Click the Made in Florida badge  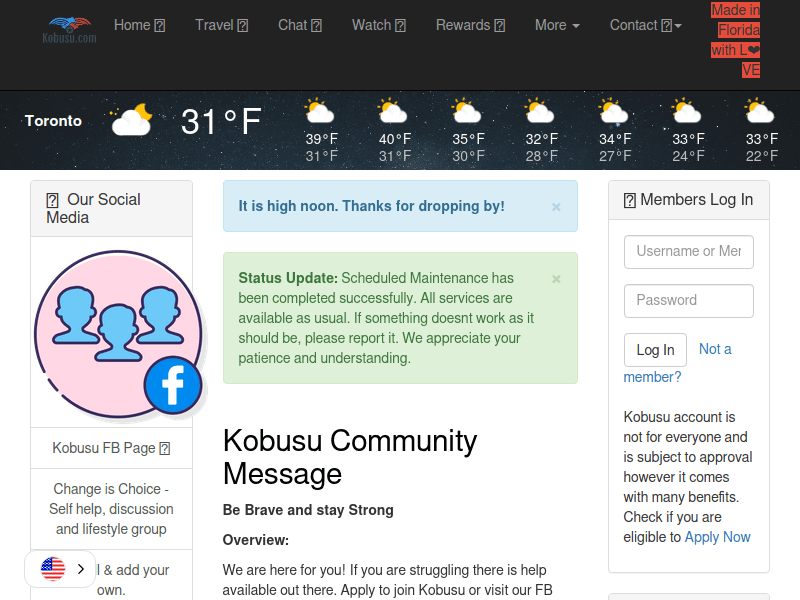(x=735, y=40)
